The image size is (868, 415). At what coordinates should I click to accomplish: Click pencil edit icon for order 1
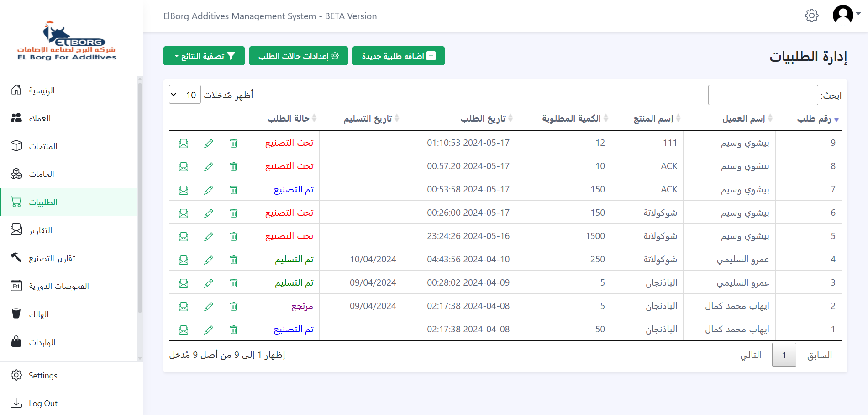pyautogui.click(x=208, y=330)
